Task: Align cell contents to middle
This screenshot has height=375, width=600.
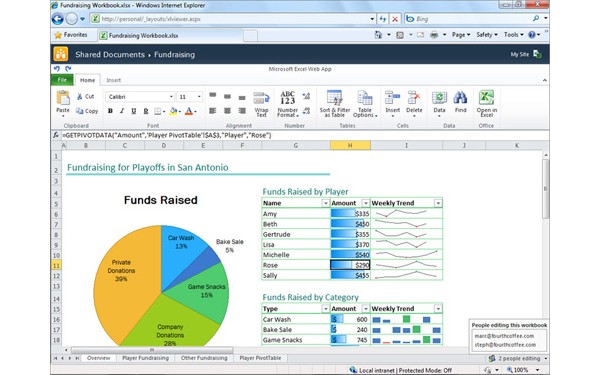Action: [227, 96]
